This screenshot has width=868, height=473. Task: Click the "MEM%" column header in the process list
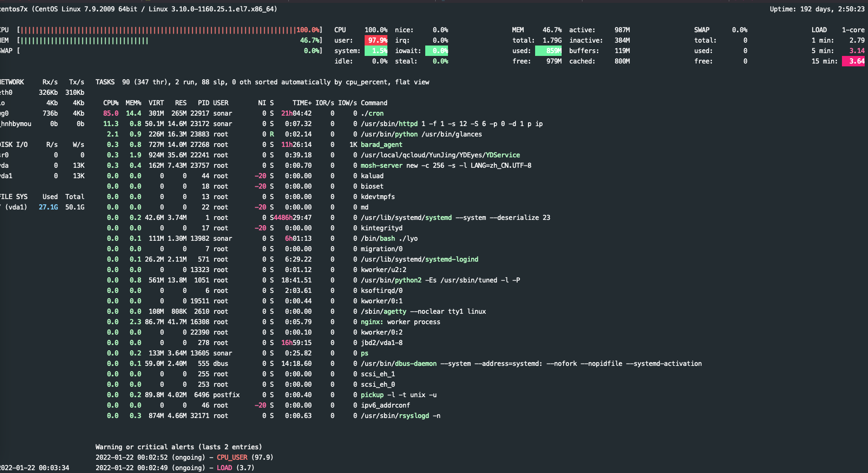click(134, 103)
